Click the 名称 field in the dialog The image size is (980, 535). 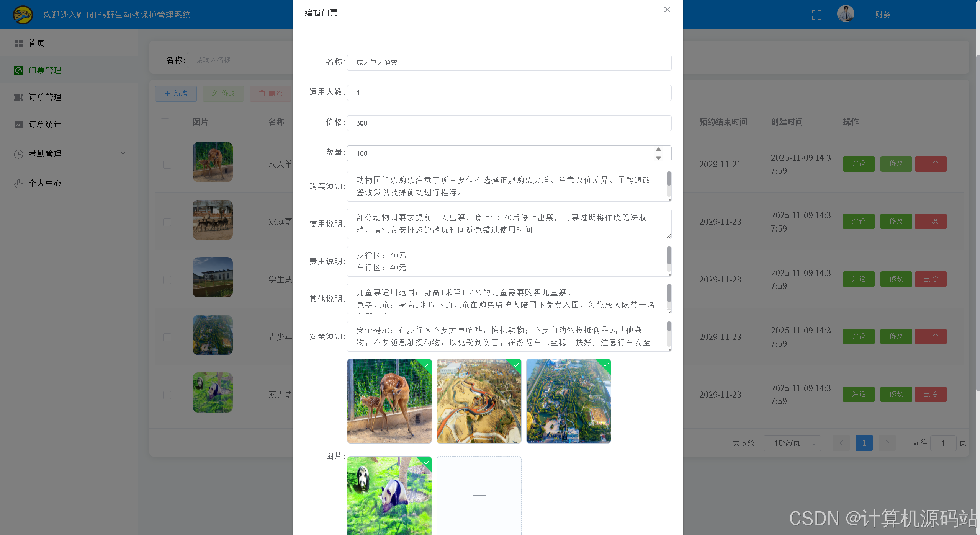click(509, 62)
